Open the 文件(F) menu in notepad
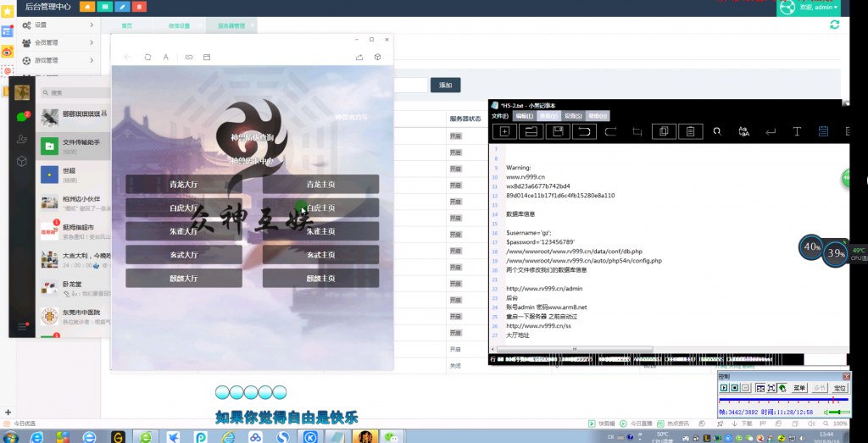The width and height of the screenshot is (868, 443). point(500,116)
